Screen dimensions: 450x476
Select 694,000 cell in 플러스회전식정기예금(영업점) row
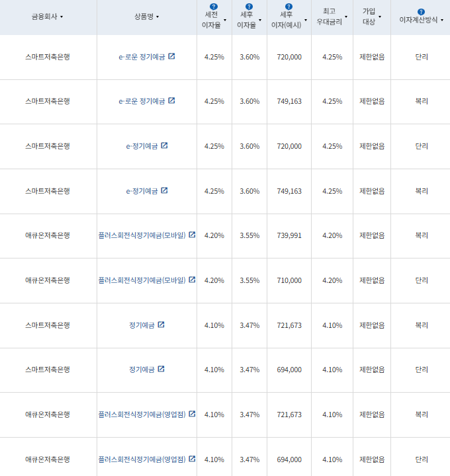point(289,457)
